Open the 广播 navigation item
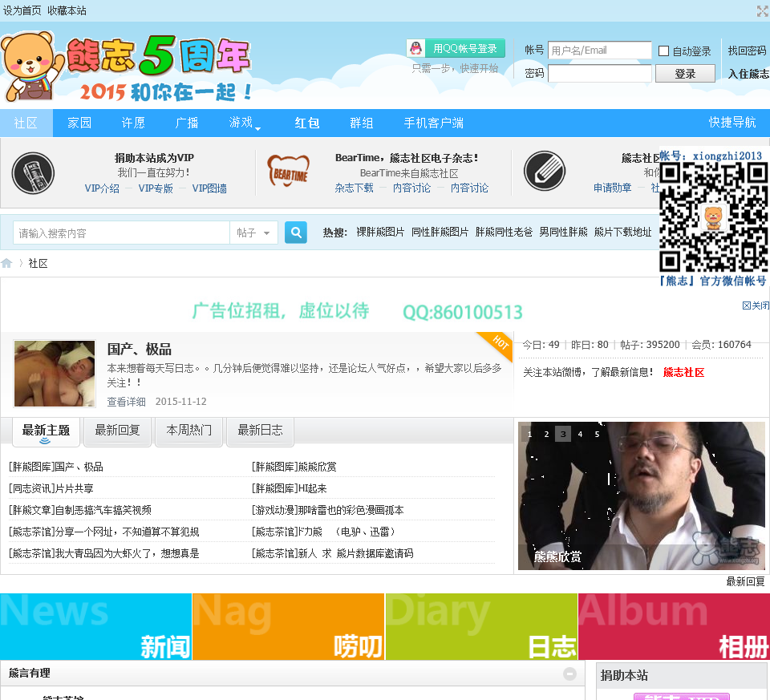The height and width of the screenshot is (700, 770). pos(187,123)
